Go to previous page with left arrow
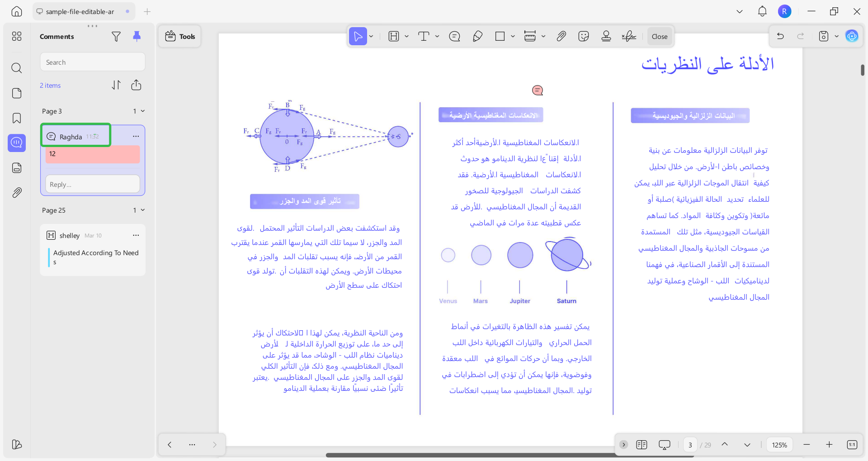The height and width of the screenshot is (461, 868). pyautogui.click(x=170, y=445)
